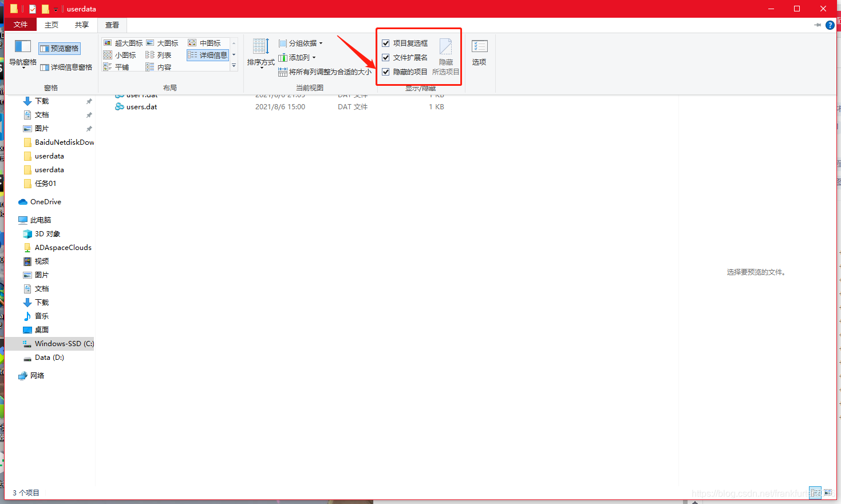The image size is (841, 504).
Task: Uncheck the 隐藏的项目 checkbox
Action: (386, 72)
